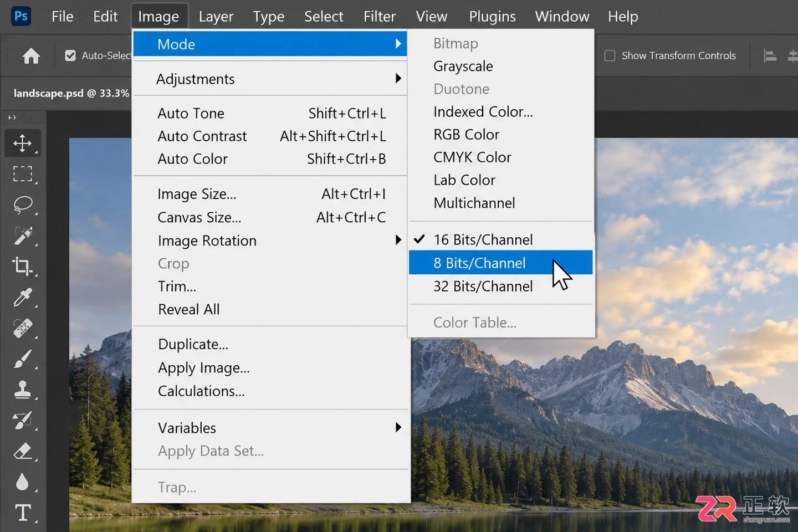The image size is (798, 532).
Task: Enable Show Transform Controls checkbox
Action: 610,55
